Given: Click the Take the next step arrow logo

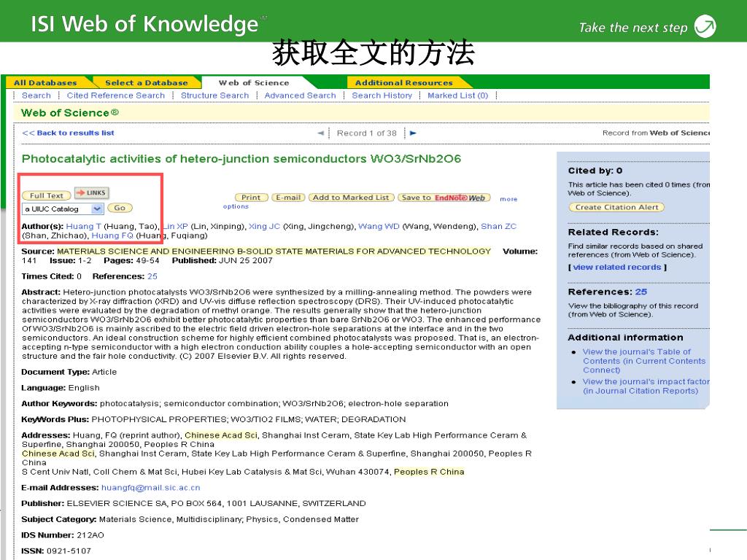Looking at the screenshot, I should [x=705, y=26].
